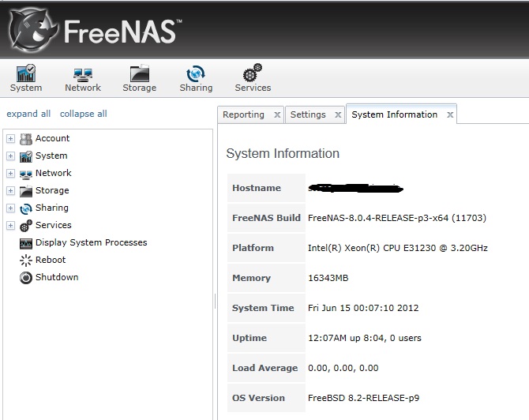Screen dimensions: 529x420
Task: Expand the Services tree node
Action: pos(10,225)
